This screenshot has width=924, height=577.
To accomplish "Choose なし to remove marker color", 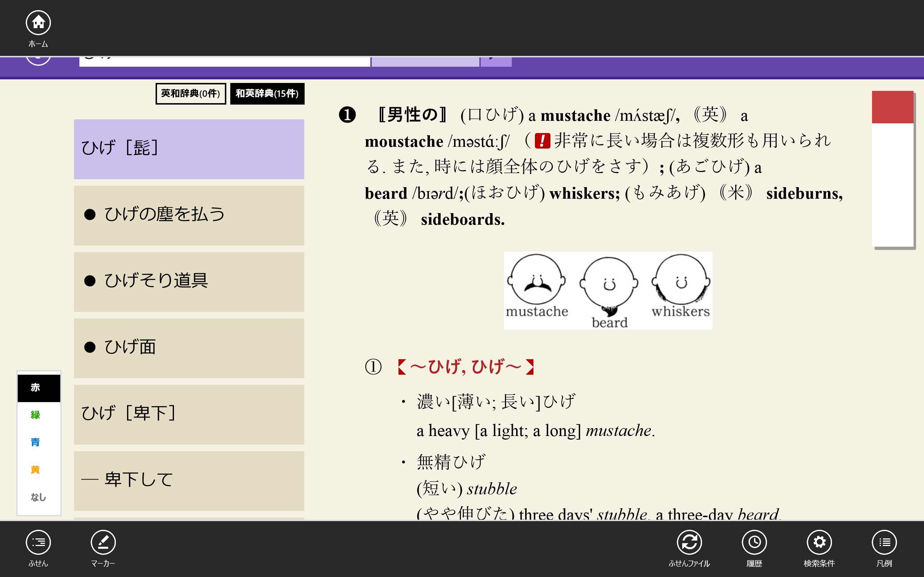I will (38, 497).
